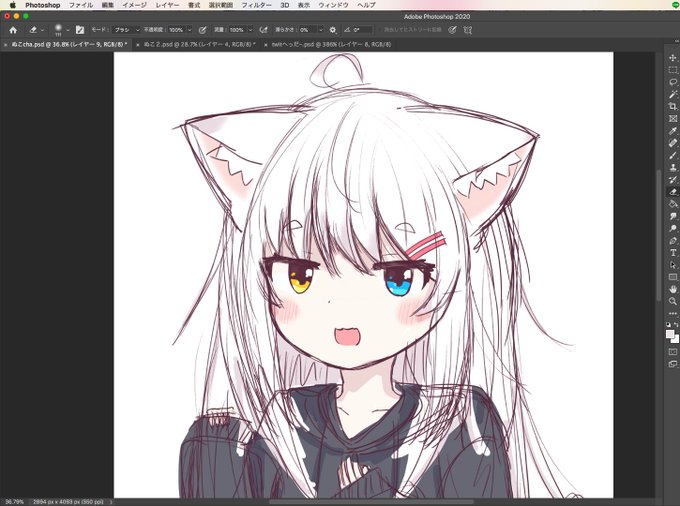The width and height of the screenshot is (680, 506).
Task: Select the Type tool
Action: click(x=673, y=252)
